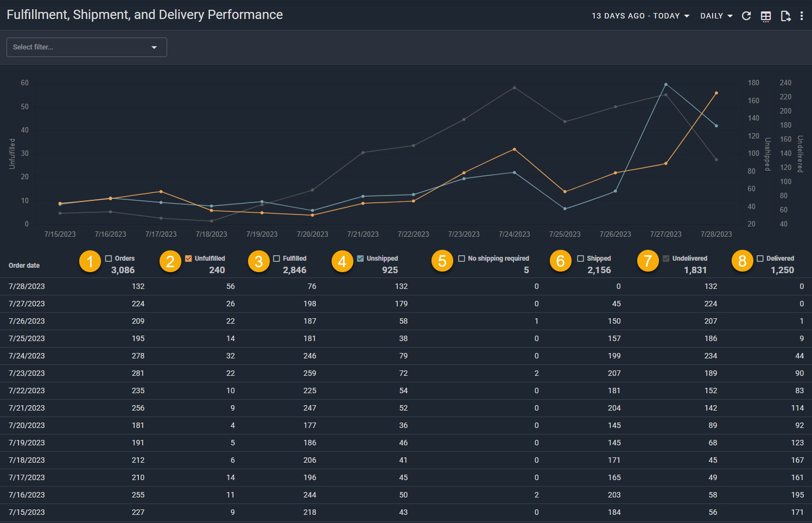Viewport: 812px width, 523px height.
Task: Uncheck the Unfulfilled series checkbox
Action: pos(188,259)
